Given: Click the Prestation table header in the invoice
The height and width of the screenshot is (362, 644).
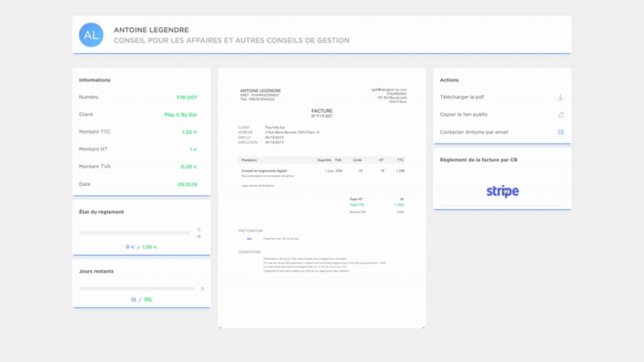Looking at the screenshot, I should pos(249,160).
